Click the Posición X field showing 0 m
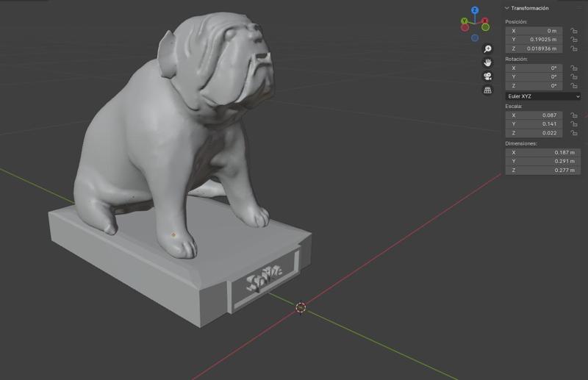Viewport: 588px width, 380px height. (x=534, y=31)
